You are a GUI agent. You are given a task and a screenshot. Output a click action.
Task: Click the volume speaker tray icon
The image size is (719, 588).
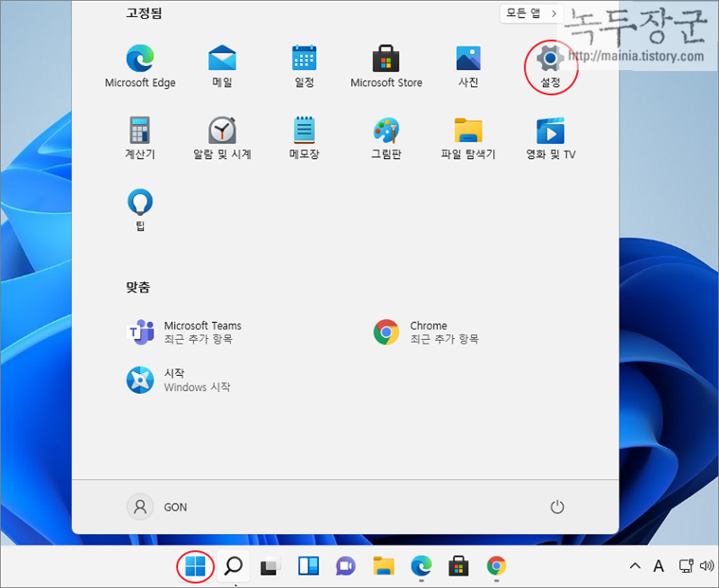point(706,566)
